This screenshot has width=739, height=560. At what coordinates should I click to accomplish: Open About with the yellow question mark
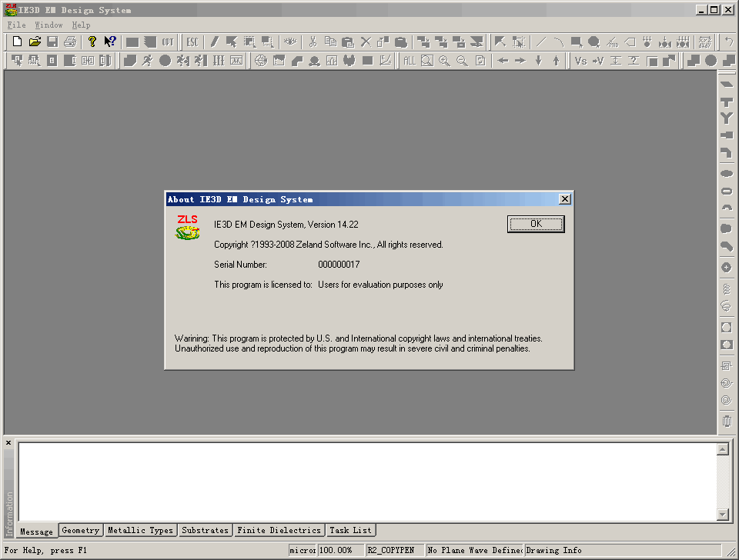(x=92, y=42)
